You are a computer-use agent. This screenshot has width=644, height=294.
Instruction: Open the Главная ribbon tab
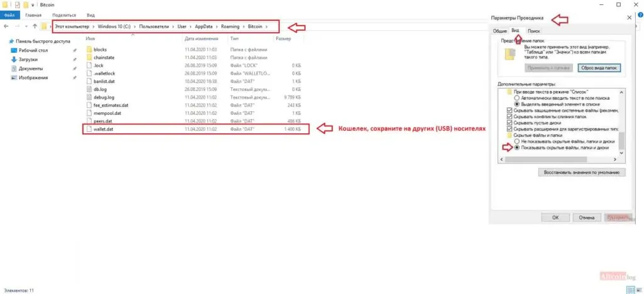click(33, 15)
